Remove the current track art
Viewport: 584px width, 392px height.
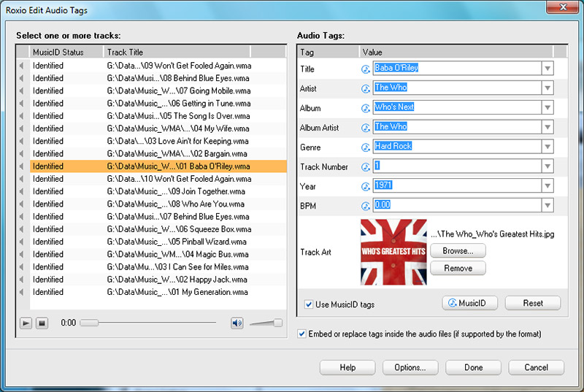coord(458,268)
